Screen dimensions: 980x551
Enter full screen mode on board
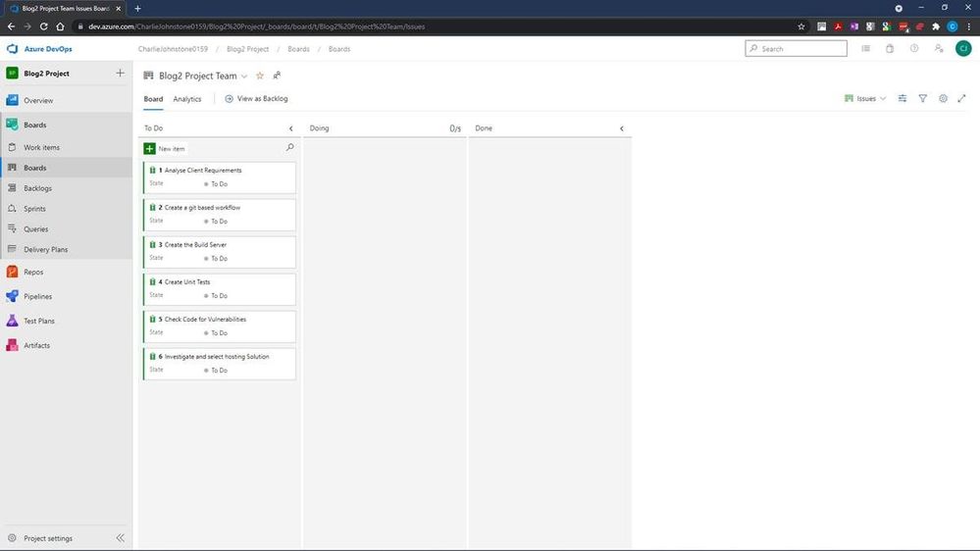click(962, 98)
